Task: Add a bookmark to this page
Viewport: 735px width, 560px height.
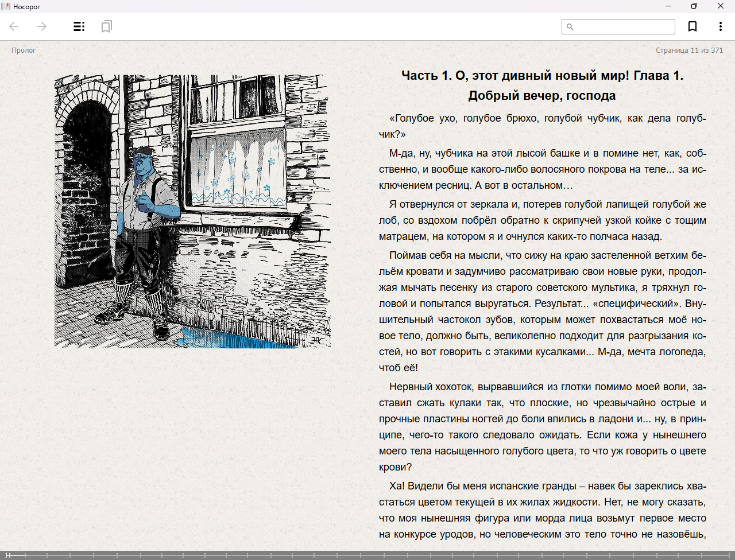Action: click(x=693, y=26)
